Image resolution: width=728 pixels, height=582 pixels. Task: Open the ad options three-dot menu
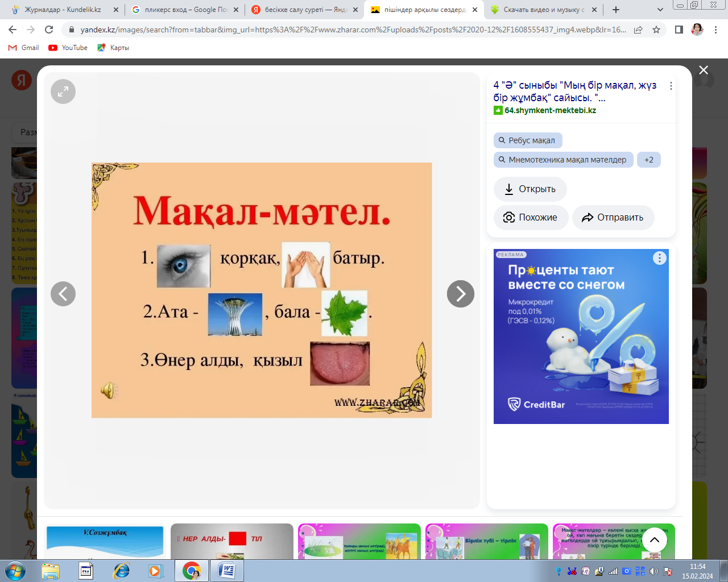[x=660, y=258]
